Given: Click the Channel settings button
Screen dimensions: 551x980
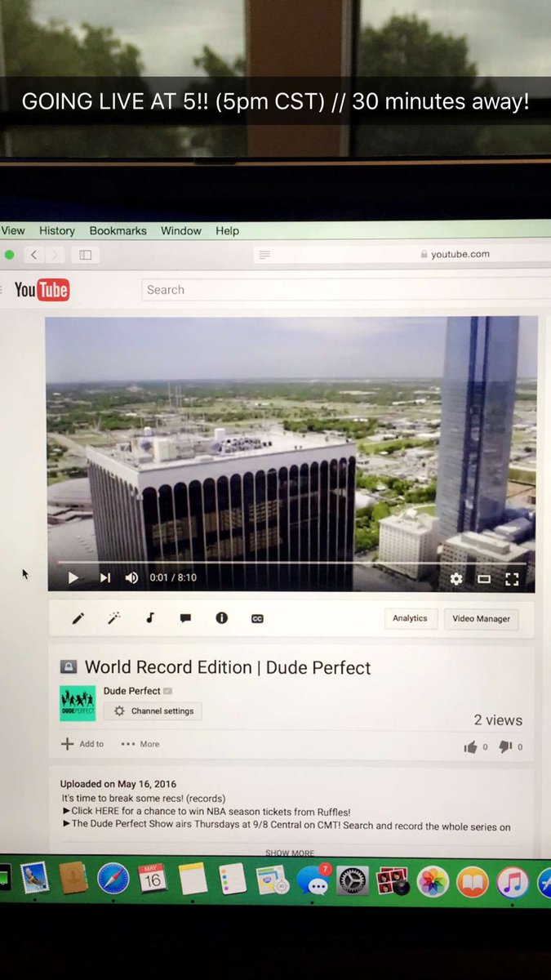Looking at the screenshot, I should pyautogui.click(x=153, y=711).
